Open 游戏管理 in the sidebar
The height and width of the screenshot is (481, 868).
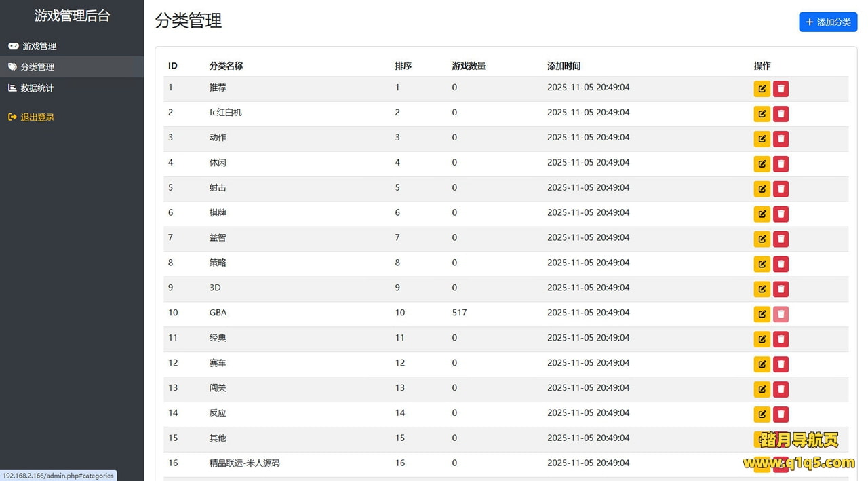39,46
